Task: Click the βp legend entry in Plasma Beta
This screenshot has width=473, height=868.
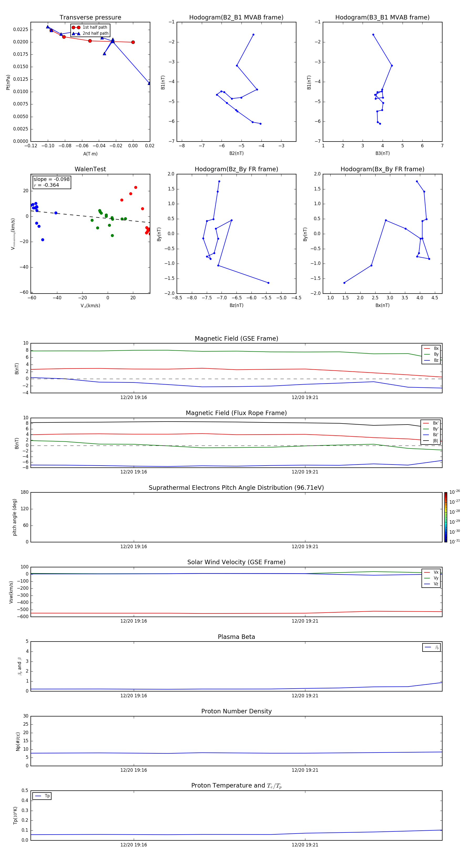Action: pyautogui.click(x=431, y=647)
